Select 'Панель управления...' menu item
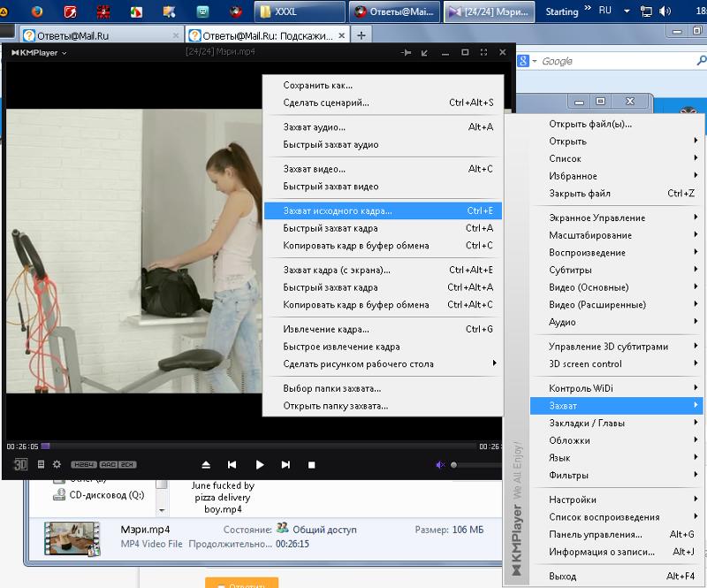707x588 pixels. tap(616, 535)
